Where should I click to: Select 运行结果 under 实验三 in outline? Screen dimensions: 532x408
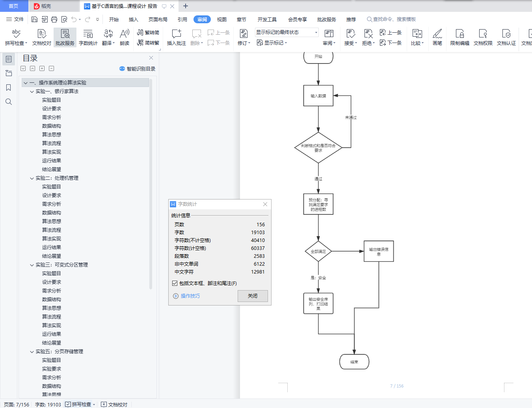52,334
